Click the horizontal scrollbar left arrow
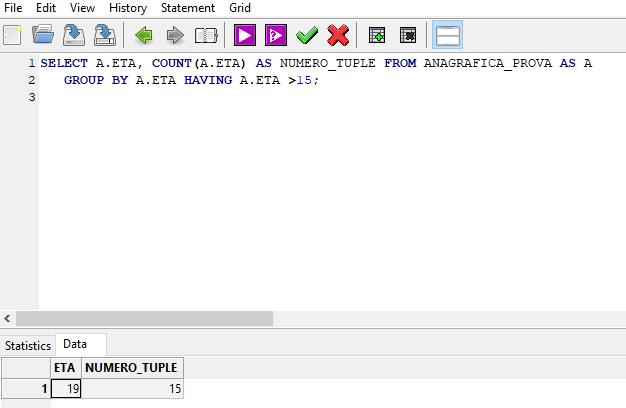 coord(7,318)
